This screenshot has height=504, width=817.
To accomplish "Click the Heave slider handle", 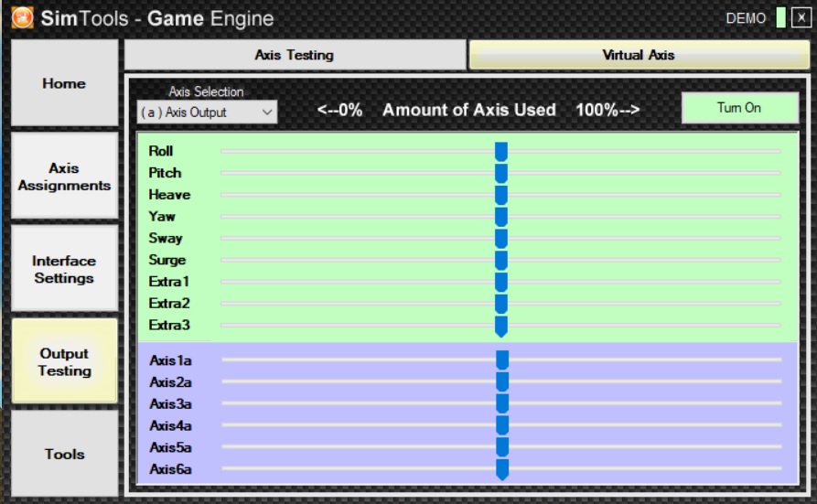I will [x=500, y=195].
